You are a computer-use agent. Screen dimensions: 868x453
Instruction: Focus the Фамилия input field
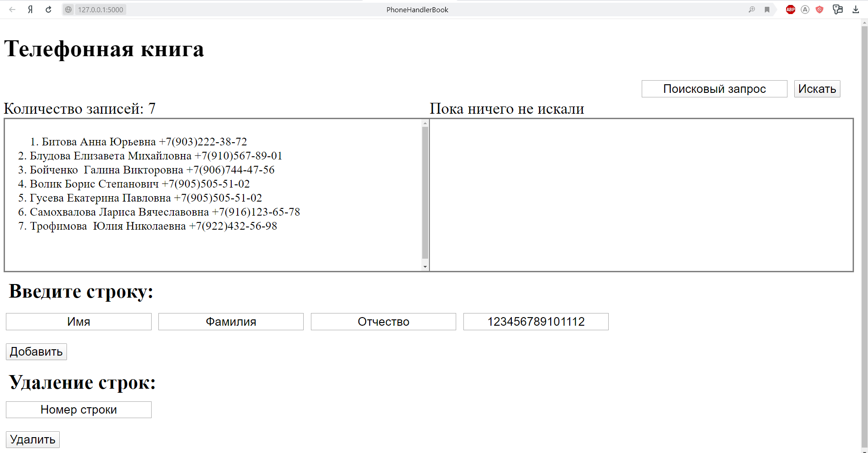[x=231, y=322]
